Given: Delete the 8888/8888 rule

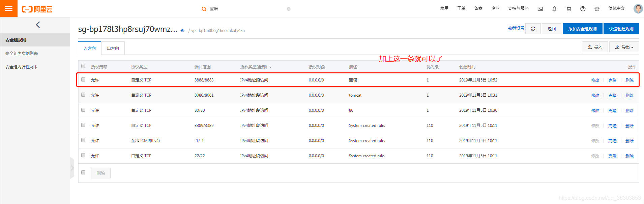Looking at the screenshot, I should pos(630,80).
